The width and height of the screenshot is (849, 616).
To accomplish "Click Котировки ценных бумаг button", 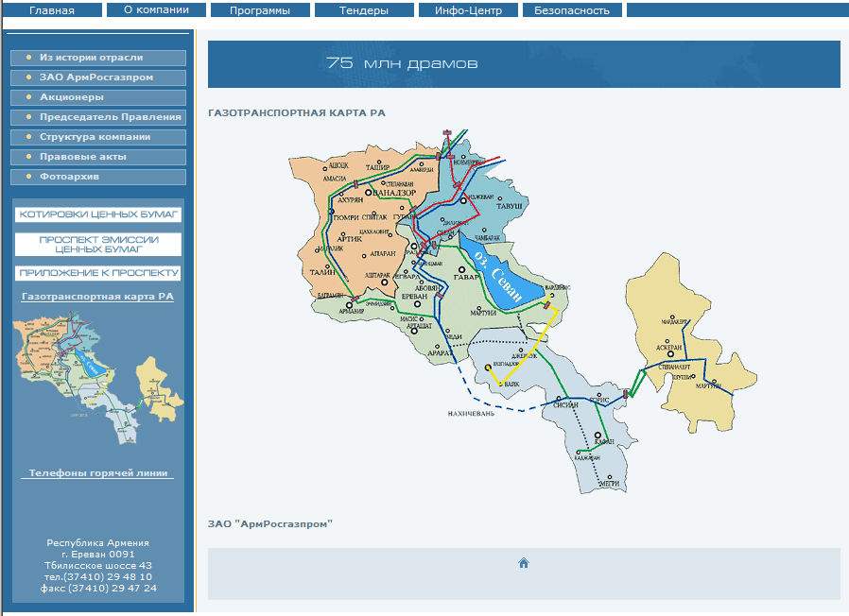I will pyautogui.click(x=98, y=214).
